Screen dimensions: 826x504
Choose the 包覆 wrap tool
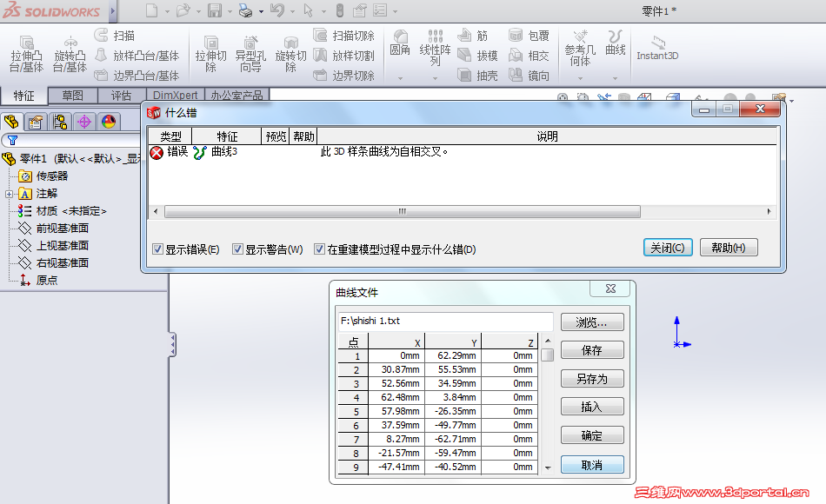pos(529,36)
